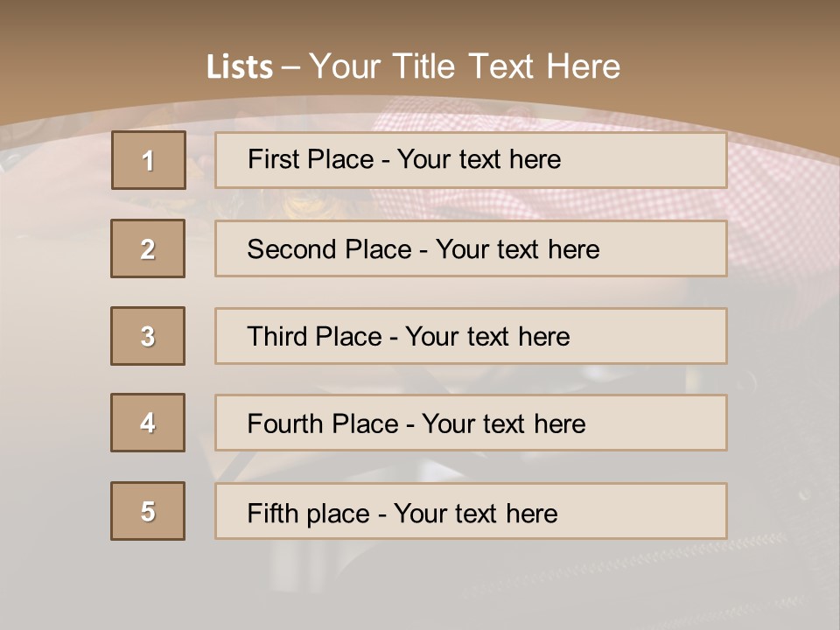Click the word 'First' in first bar
This screenshot has width=840, height=630.
(274, 159)
